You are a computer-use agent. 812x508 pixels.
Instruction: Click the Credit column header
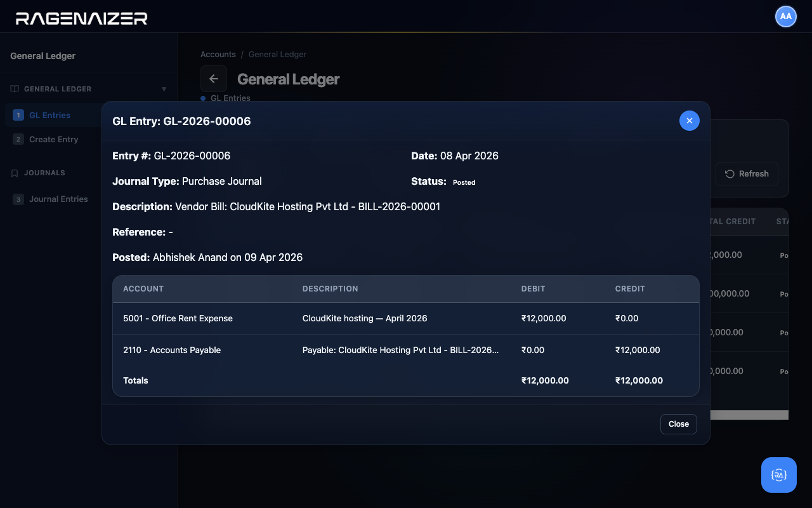630,289
